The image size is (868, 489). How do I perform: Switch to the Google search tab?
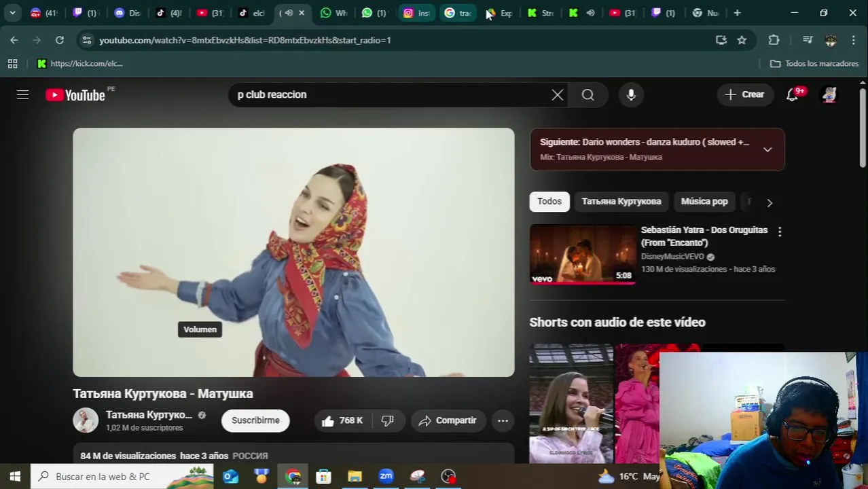458,13
